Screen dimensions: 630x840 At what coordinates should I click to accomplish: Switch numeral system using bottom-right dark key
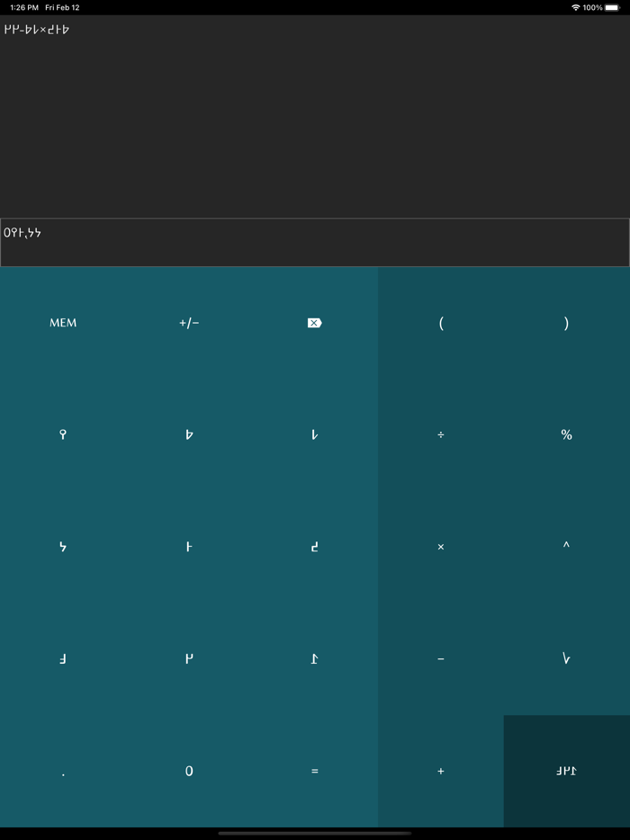[566, 771]
